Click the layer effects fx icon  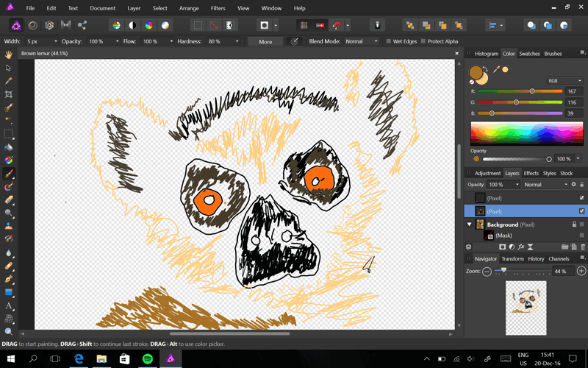coord(521,247)
